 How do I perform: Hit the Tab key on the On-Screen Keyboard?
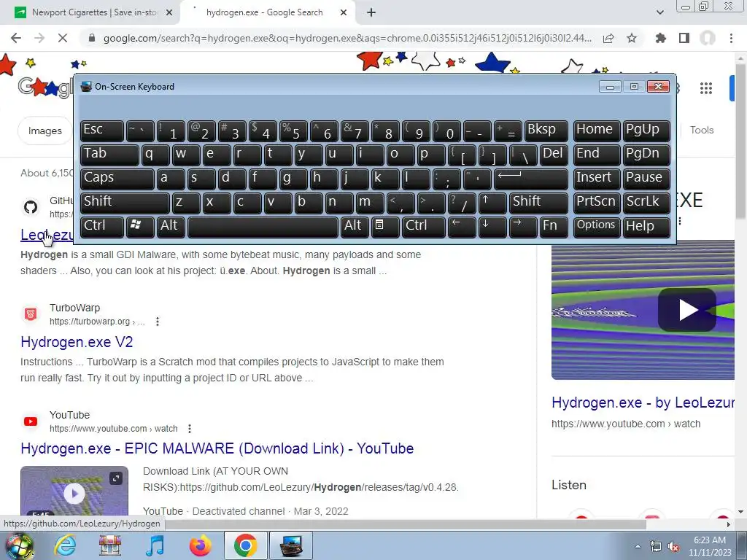click(109, 155)
